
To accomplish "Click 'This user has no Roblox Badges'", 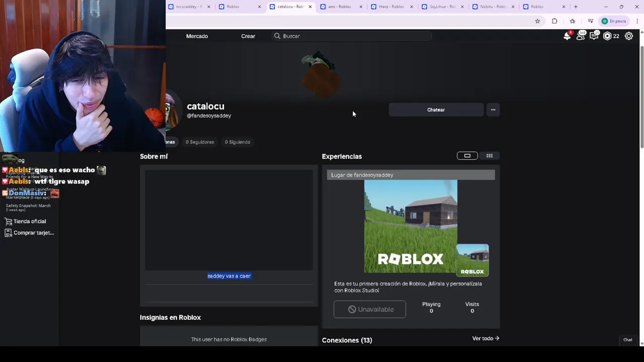I will (229, 339).
